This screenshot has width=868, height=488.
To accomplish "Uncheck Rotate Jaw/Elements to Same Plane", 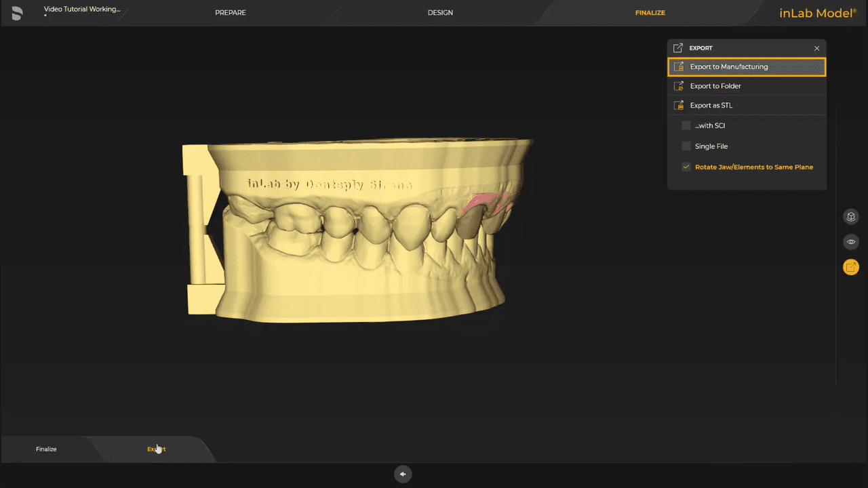I will (686, 167).
